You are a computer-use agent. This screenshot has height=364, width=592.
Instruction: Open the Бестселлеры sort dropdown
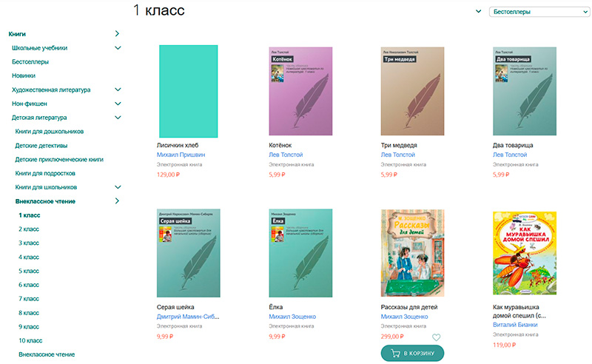point(539,11)
